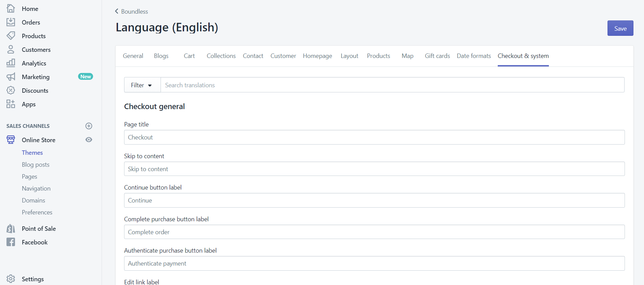Click the Home icon in sidebar
Screen dimensions: 644x285
(11, 9)
